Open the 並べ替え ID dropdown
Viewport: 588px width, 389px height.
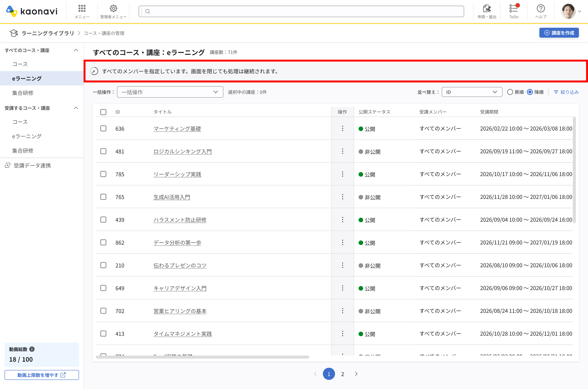pyautogui.click(x=472, y=92)
